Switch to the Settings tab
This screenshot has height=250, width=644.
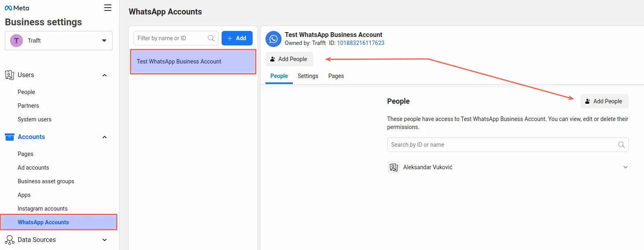(308, 76)
